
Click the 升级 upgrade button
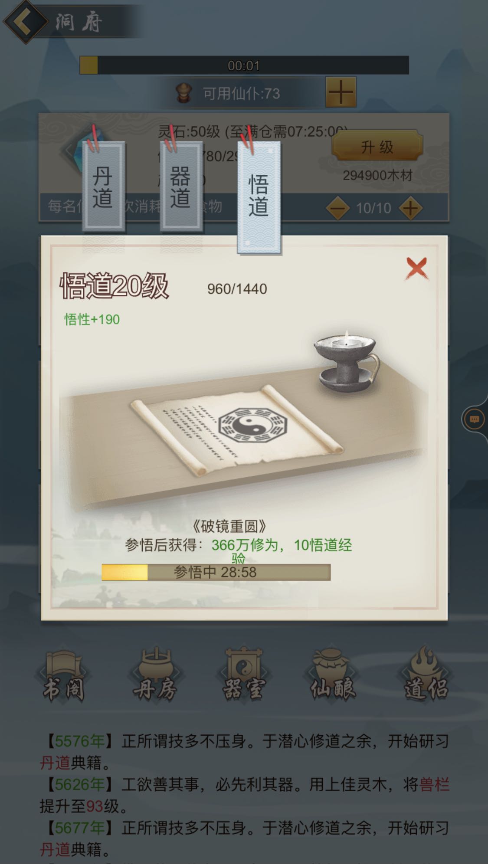point(377,146)
